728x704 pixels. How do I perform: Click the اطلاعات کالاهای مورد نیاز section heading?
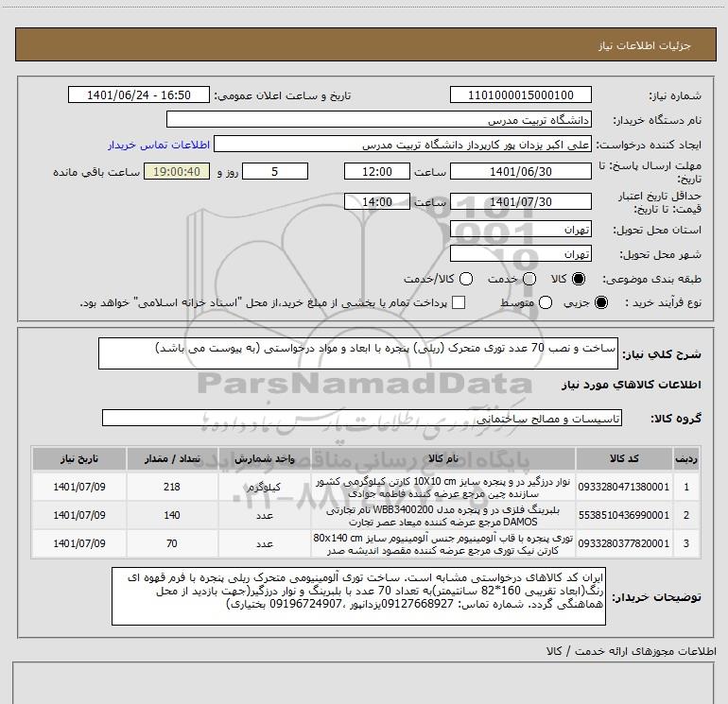click(x=632, y=385)
